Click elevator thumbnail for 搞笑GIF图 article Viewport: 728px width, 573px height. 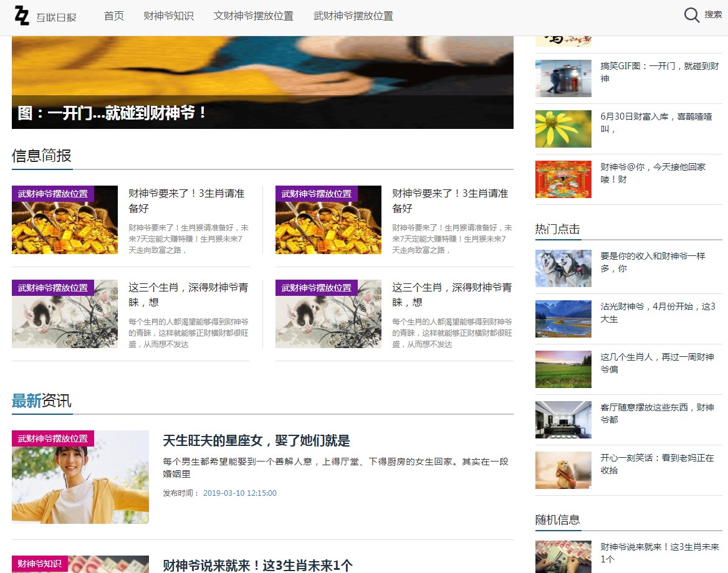click(563, 78)
